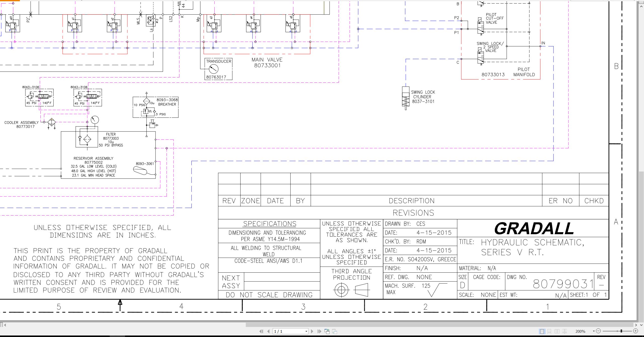Open the page number 1 / 1 dropdown
The image size is (644, 337).
pos(306,331)
